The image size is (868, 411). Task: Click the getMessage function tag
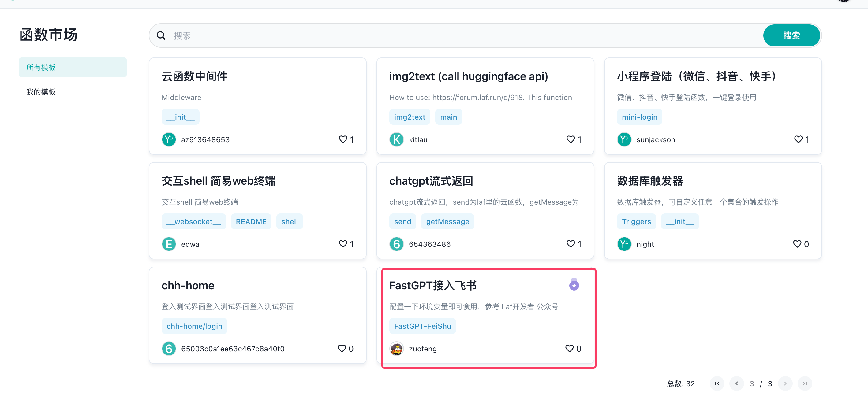click(x=447, y=221)
